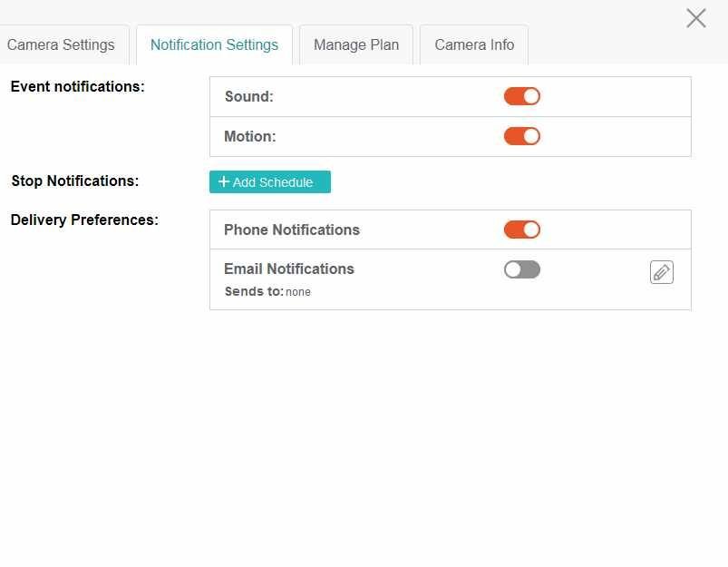Turn off the Motion notification switch
The height and width of the screenshot is (567, 728).
(x=522, y=136)
